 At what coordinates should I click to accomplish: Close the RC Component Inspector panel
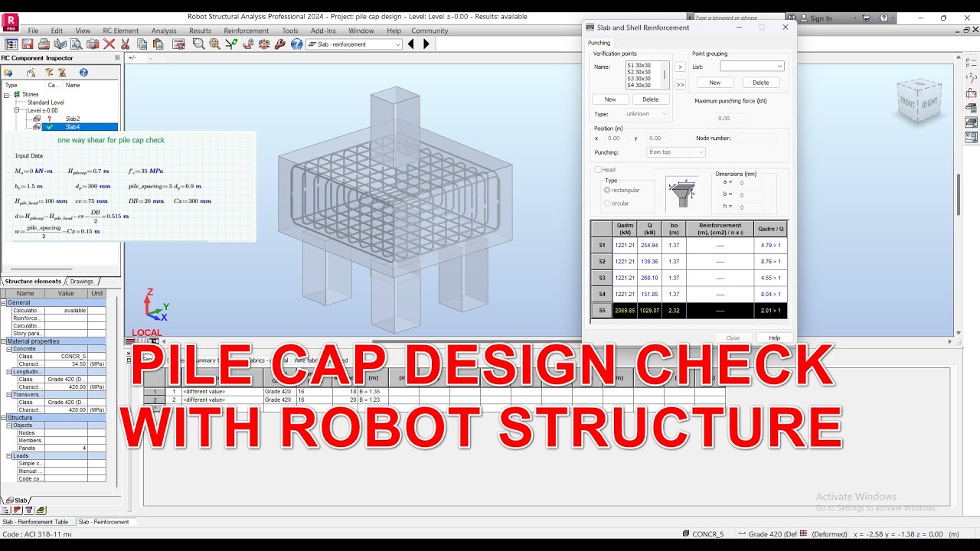pos(117,57)
